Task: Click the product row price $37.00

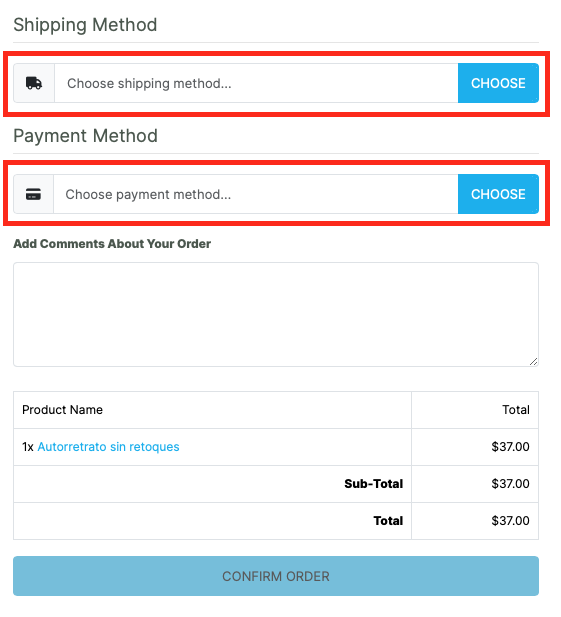Action: (x=510, y=447)
